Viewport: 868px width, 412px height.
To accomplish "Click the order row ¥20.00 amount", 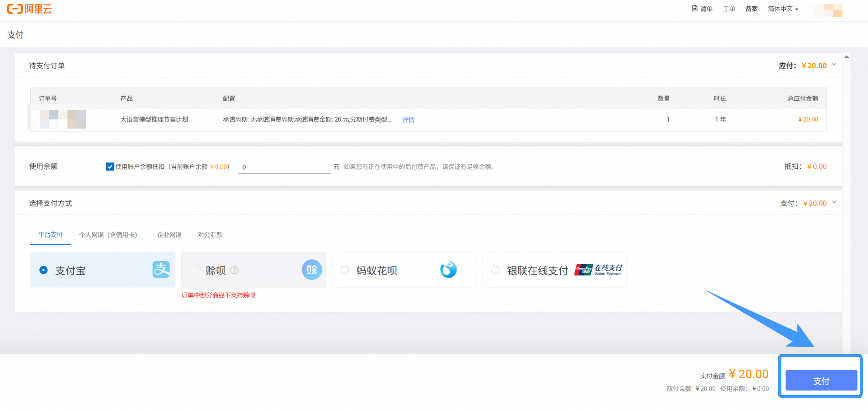I will (x=808, y=119).
